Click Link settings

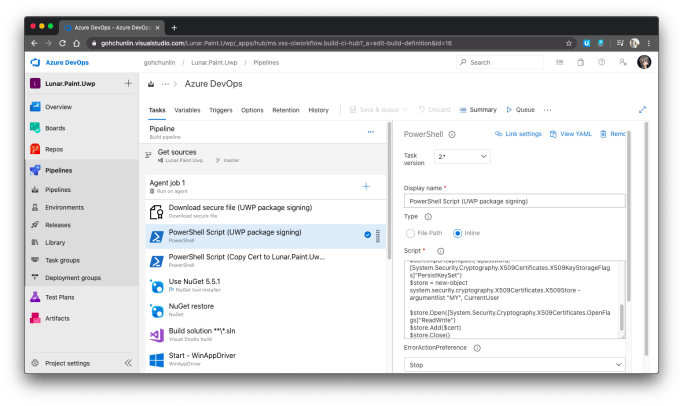click(x=518, y=134)
